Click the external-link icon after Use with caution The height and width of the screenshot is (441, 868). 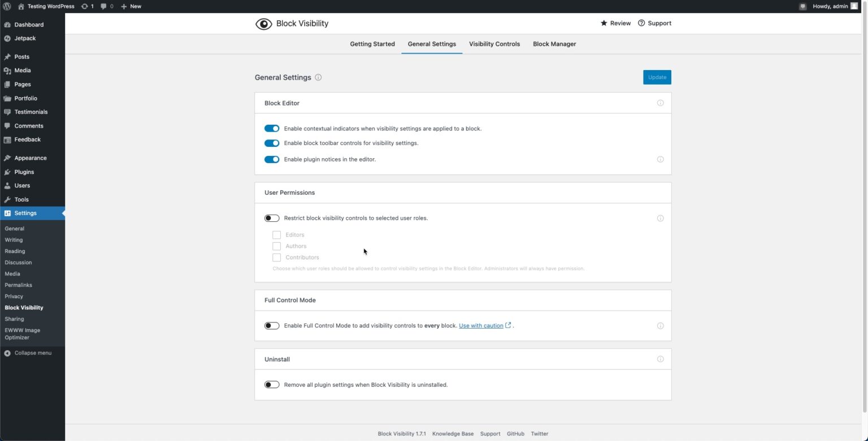(507, 325)
